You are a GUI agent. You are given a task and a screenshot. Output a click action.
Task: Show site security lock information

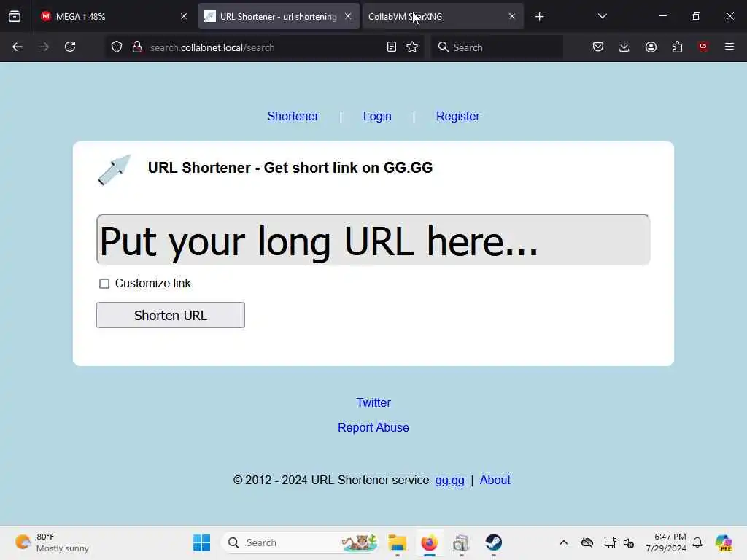137,47
